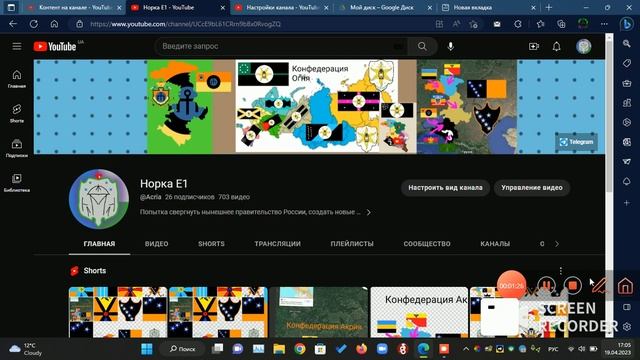Screen dimensions: 640x360
Task: Click Управление видео button
Action: pyautogui.click(x=532, y=188)
